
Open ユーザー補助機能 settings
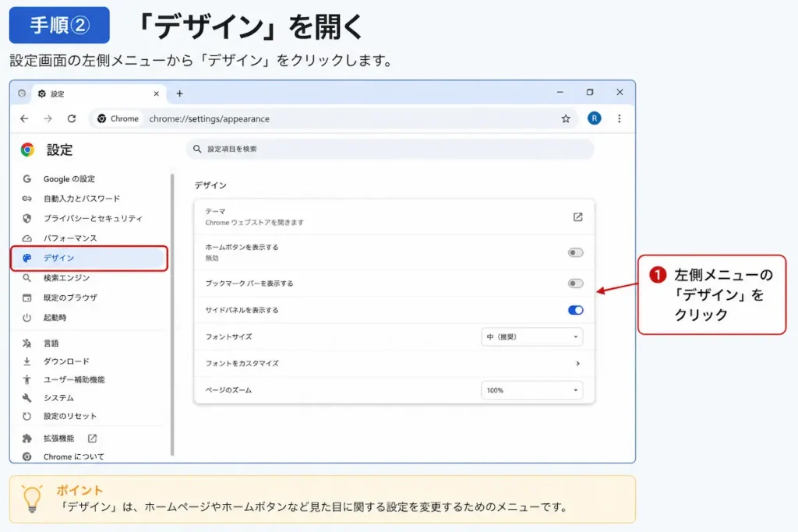(74, 379)
